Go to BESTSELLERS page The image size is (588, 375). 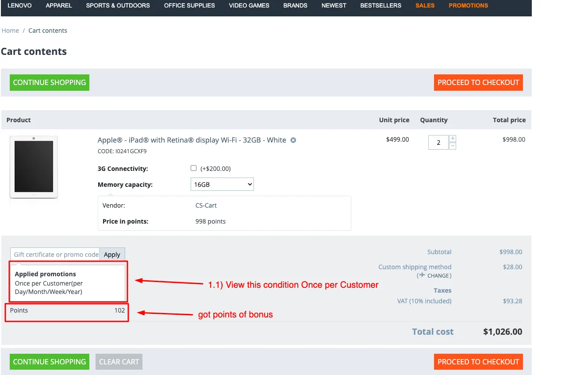[381, 6]
